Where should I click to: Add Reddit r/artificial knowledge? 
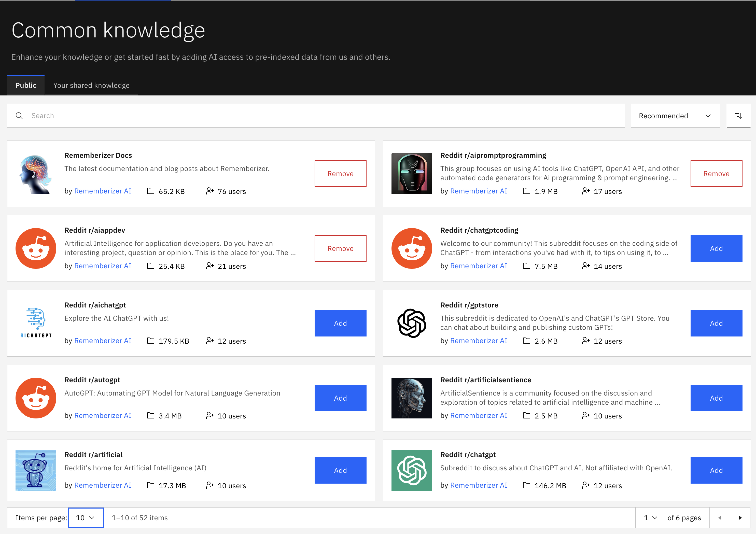point(340,470)
